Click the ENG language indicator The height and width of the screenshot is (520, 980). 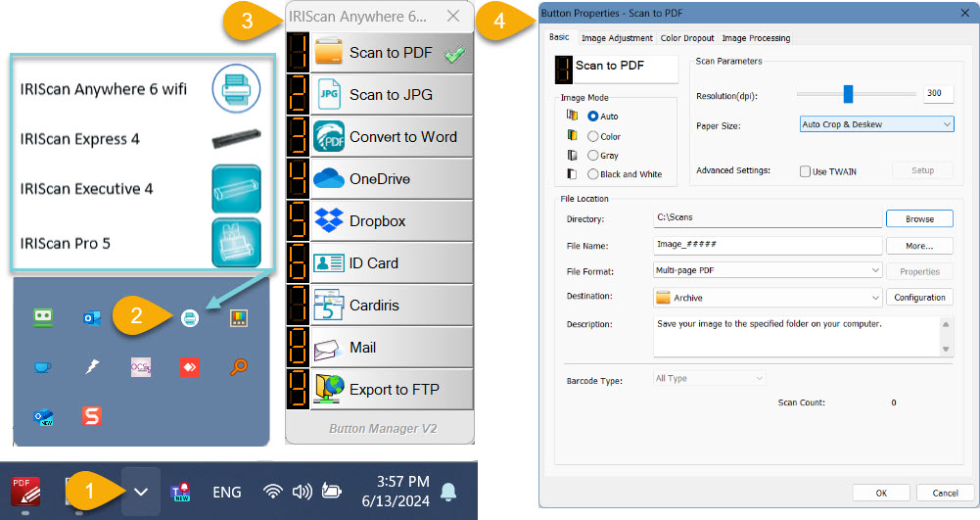pyautogui.click(x=227, y=492)
